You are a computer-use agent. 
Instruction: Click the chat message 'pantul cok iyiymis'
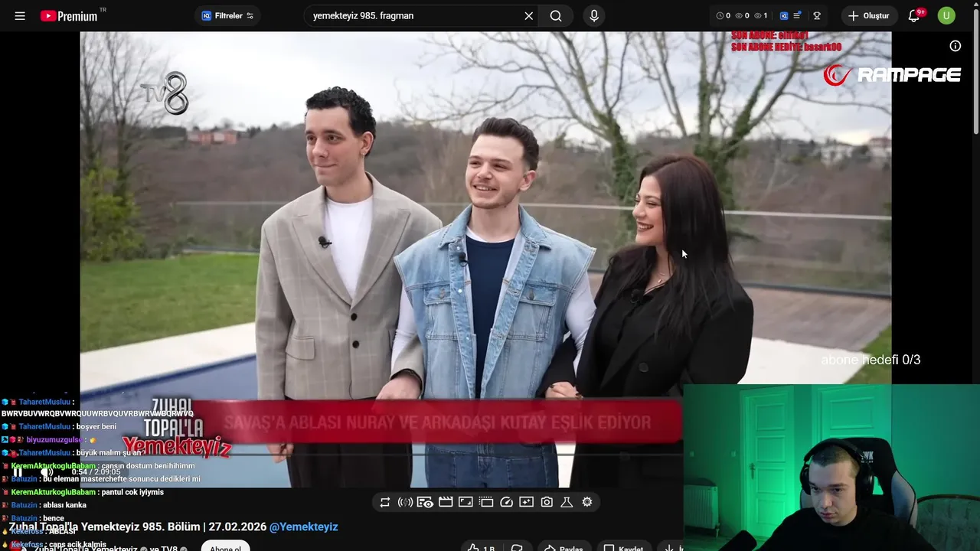click(132, 492)
